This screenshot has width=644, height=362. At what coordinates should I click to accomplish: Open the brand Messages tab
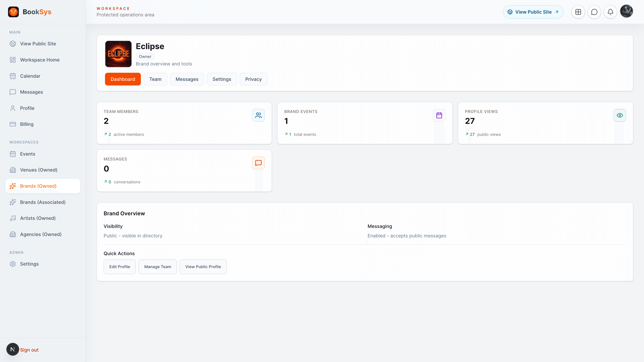(187, 79)
